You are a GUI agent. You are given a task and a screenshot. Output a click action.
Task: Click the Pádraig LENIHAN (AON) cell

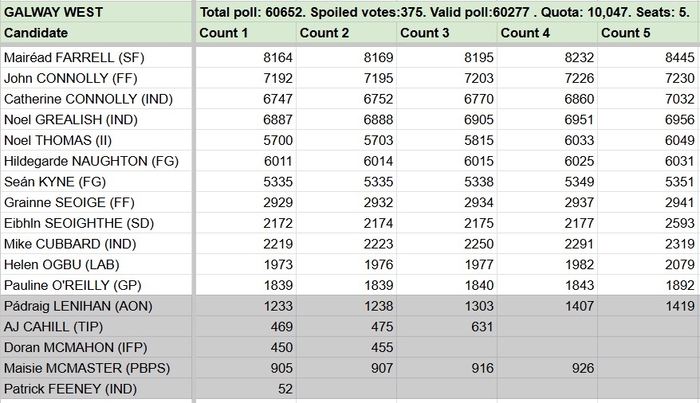pos(97,305)
